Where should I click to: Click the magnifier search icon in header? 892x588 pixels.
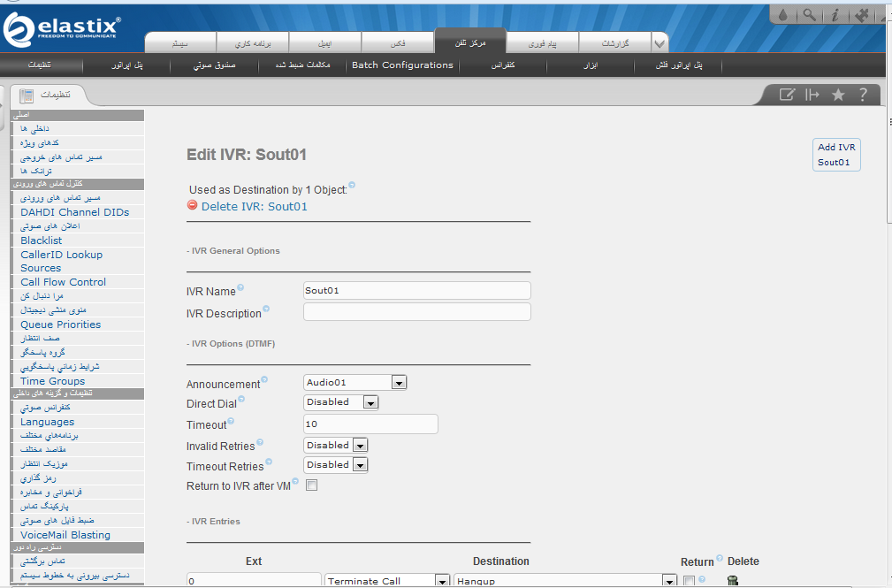(809, 15)
